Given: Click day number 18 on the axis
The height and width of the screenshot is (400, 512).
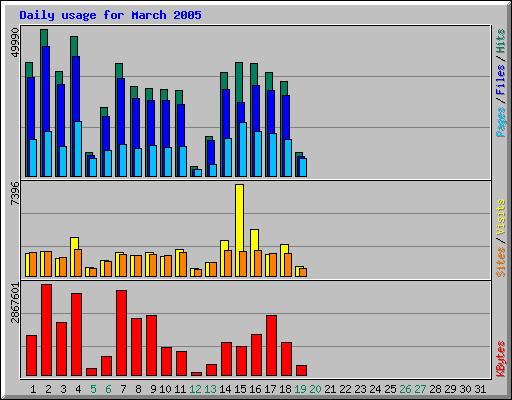Looking at the screenshot, I should click(x=285, y=389).
